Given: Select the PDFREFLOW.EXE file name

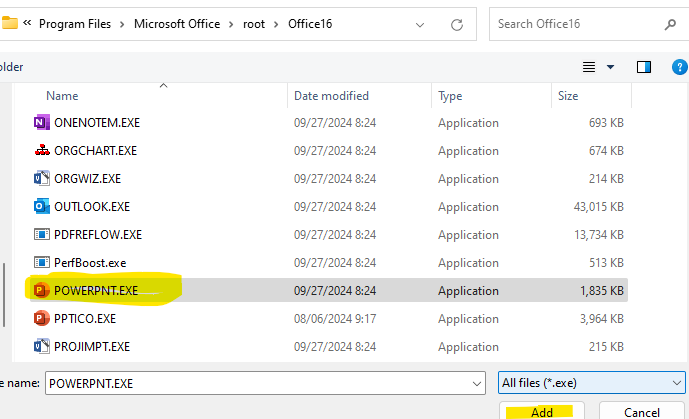Looking at the screenshot, I should pyautogui.click(x=98, y=235).
